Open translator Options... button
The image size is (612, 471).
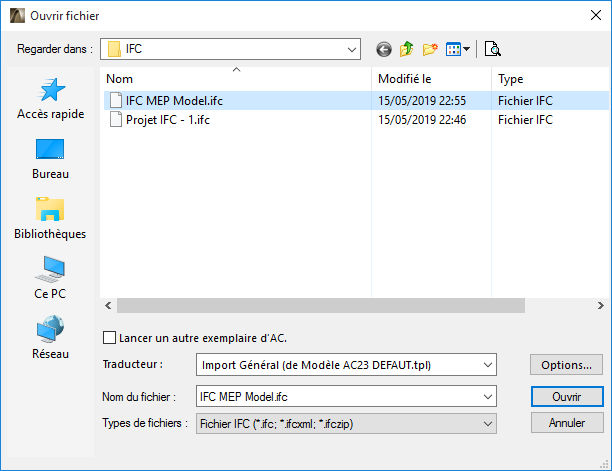[567, 365]
